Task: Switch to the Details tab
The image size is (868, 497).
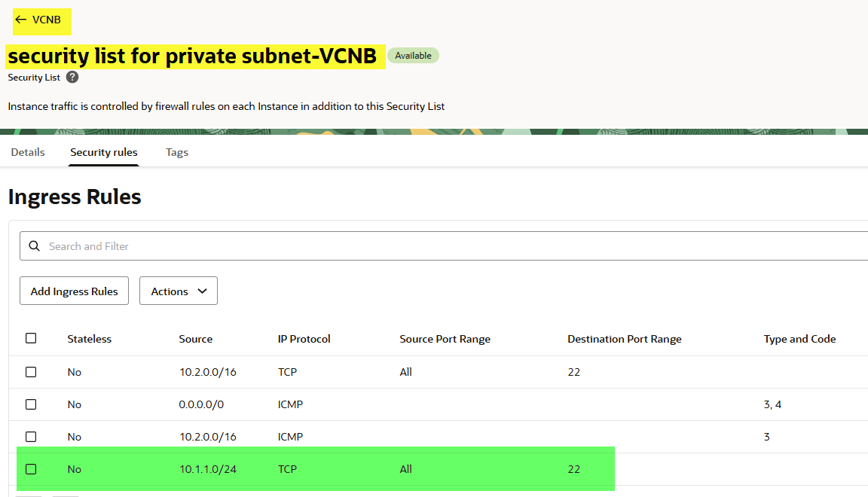Action: click(x=28, y=152)
